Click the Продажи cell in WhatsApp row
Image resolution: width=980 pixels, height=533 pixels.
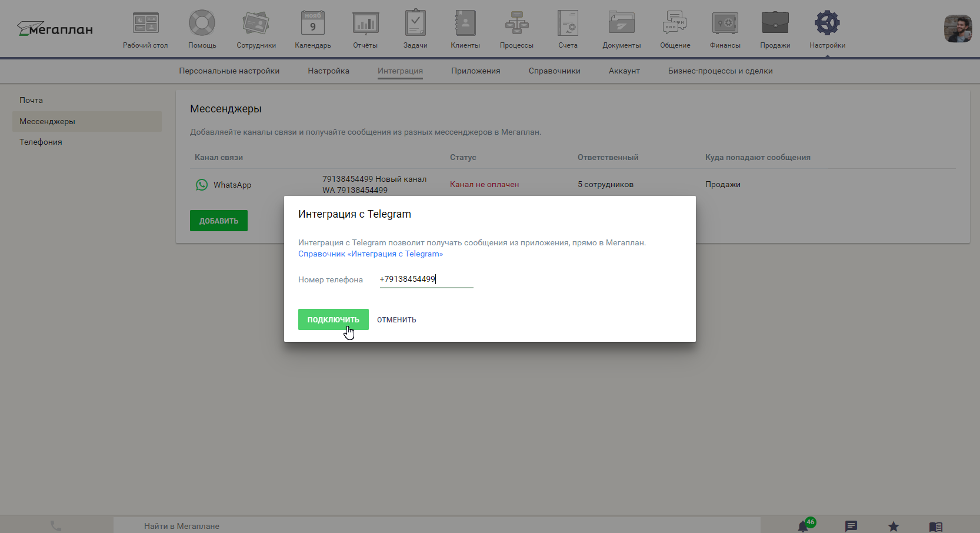[x=723, y=184]
